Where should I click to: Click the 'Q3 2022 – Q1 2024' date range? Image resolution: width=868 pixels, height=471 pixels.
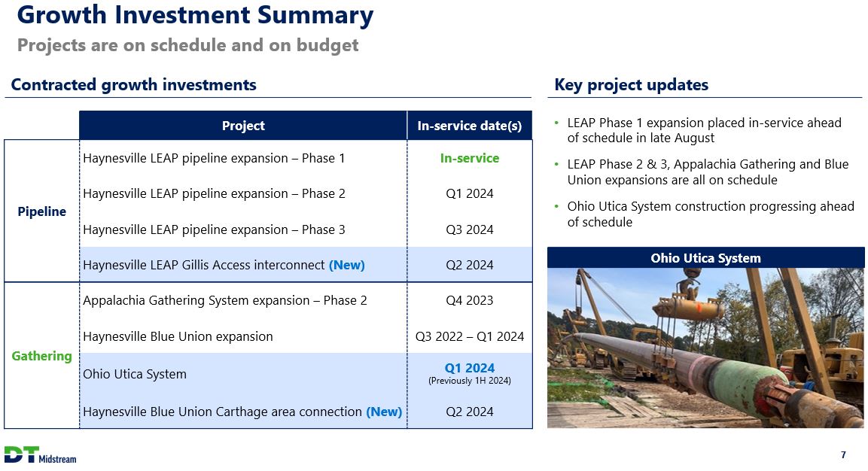[470, 336]
